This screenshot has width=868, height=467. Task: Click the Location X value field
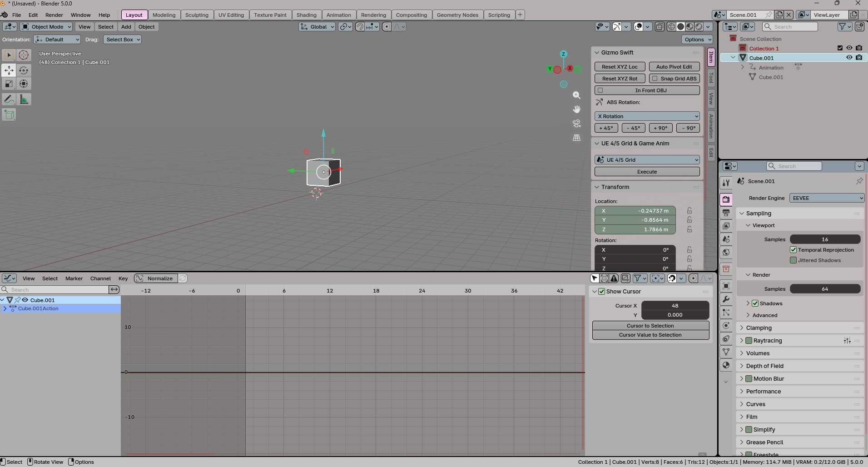click(635, 211)
